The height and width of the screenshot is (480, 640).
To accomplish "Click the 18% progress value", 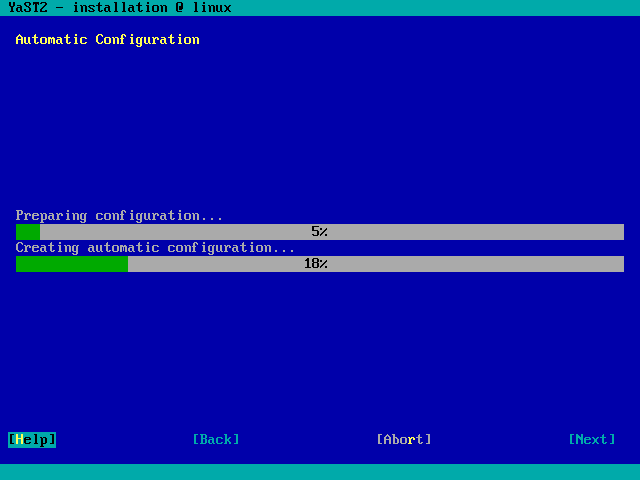I will click(316, 264).
